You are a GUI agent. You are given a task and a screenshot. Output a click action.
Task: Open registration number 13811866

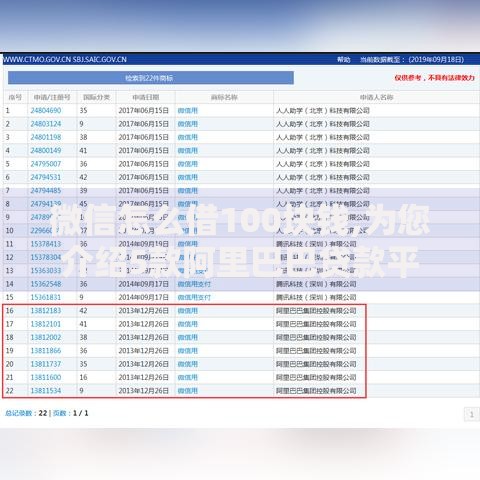pos(46,350)
